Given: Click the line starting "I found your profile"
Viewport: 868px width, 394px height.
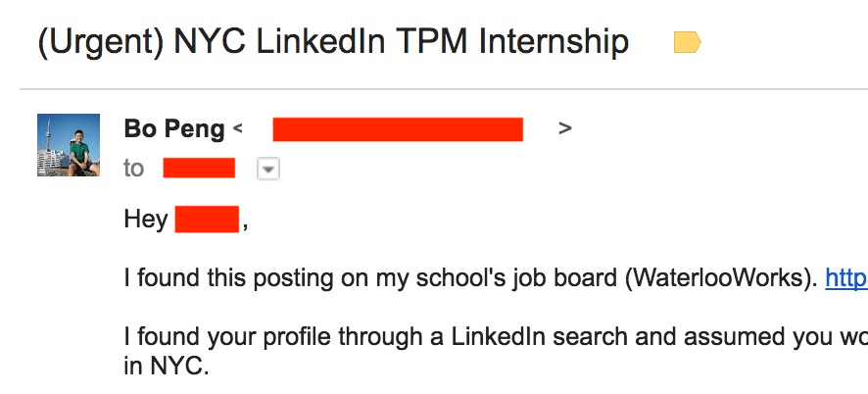Looking at the screenshot, I should [x=496, y=336].
